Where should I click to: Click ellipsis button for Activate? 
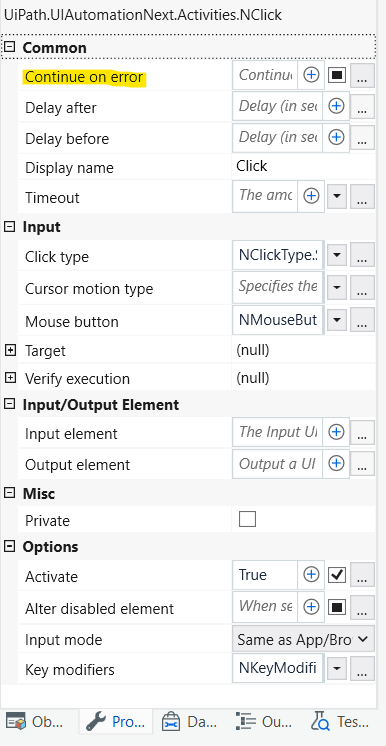(362, 576)
